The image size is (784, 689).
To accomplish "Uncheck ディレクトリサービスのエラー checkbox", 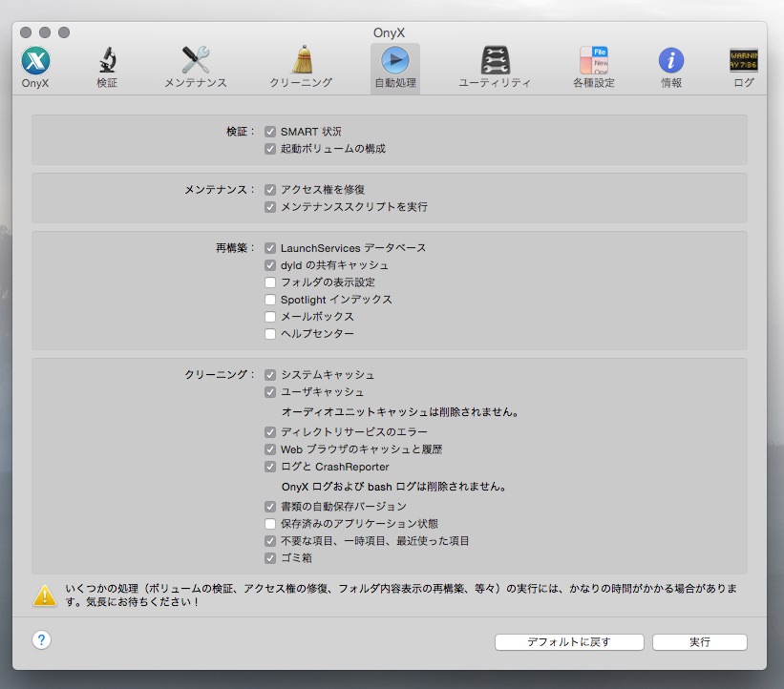I will [x=270, y=432].
